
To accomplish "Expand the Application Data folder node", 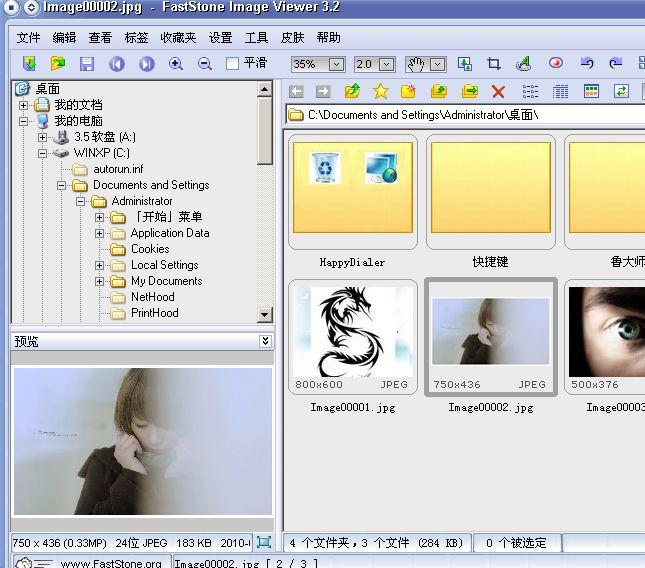I will 99,234.
